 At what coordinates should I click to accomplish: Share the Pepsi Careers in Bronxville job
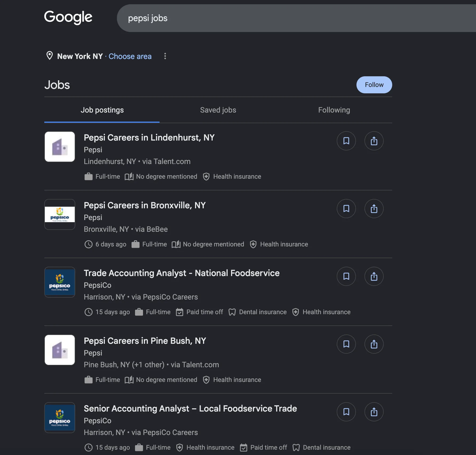tap(374, 209)
